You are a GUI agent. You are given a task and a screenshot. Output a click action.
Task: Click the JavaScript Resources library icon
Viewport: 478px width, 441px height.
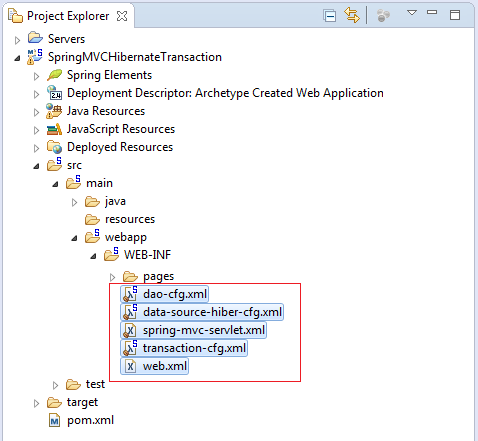(x=54, y=129)
